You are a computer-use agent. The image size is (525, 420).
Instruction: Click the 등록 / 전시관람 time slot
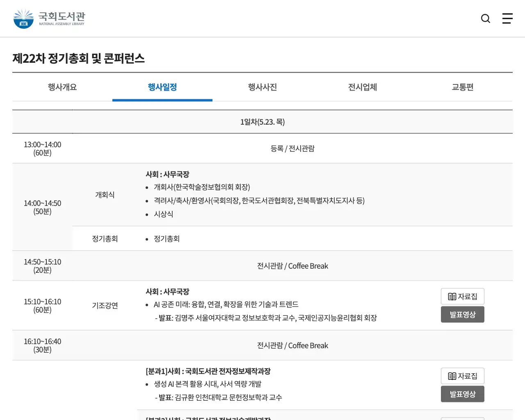tap(293, 148)
